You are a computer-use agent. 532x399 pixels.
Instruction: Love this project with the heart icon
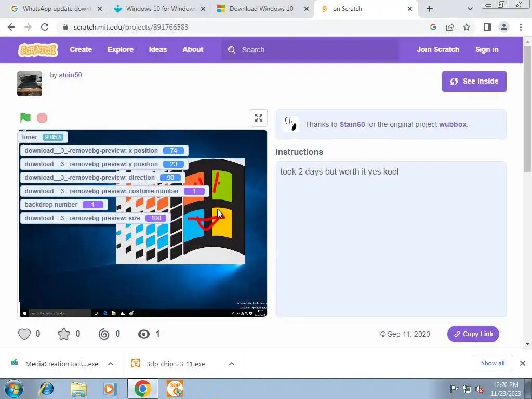pyautogui.click(x=24, y=334)
